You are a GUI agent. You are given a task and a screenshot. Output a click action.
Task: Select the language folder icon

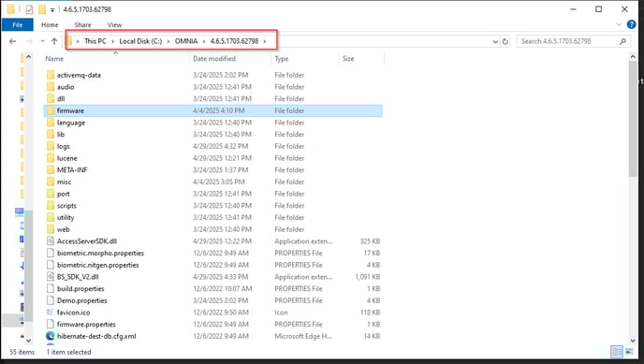click(51, 123)
